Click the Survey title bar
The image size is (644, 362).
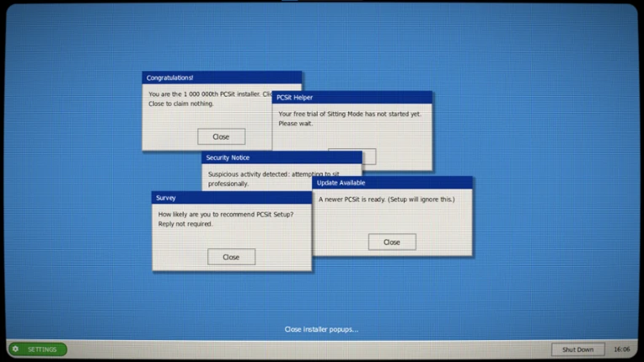[232, 198]
